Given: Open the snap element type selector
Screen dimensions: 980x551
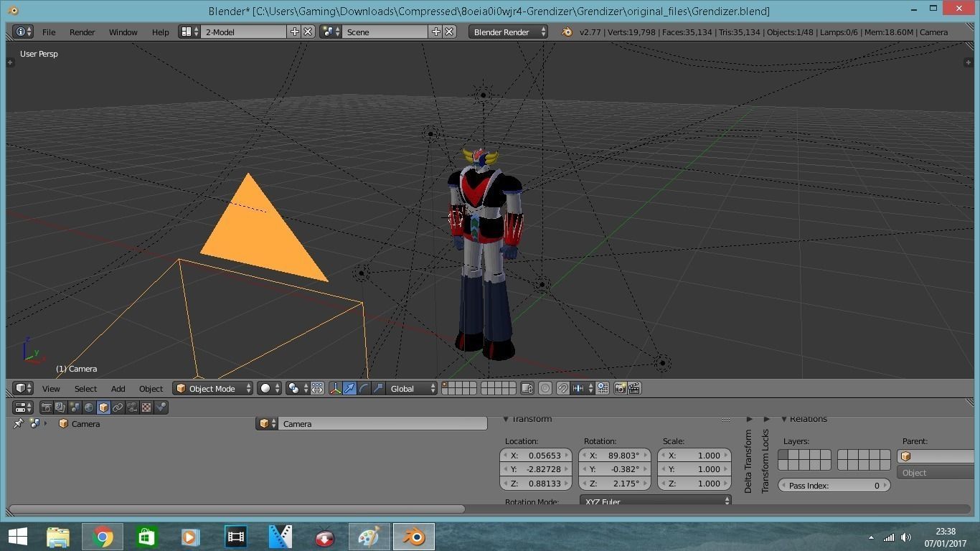Looking at the screenshot, I should (x=583, y=389).
